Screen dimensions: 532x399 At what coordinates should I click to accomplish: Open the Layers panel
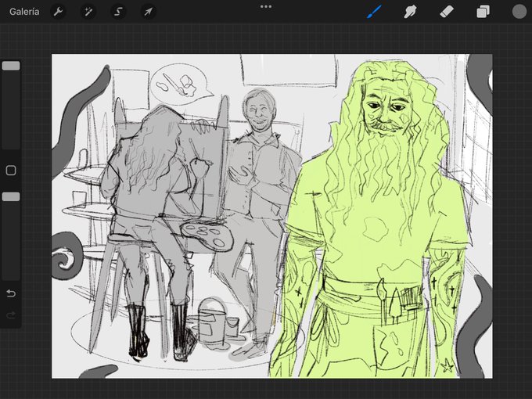[x=483, y=12]
